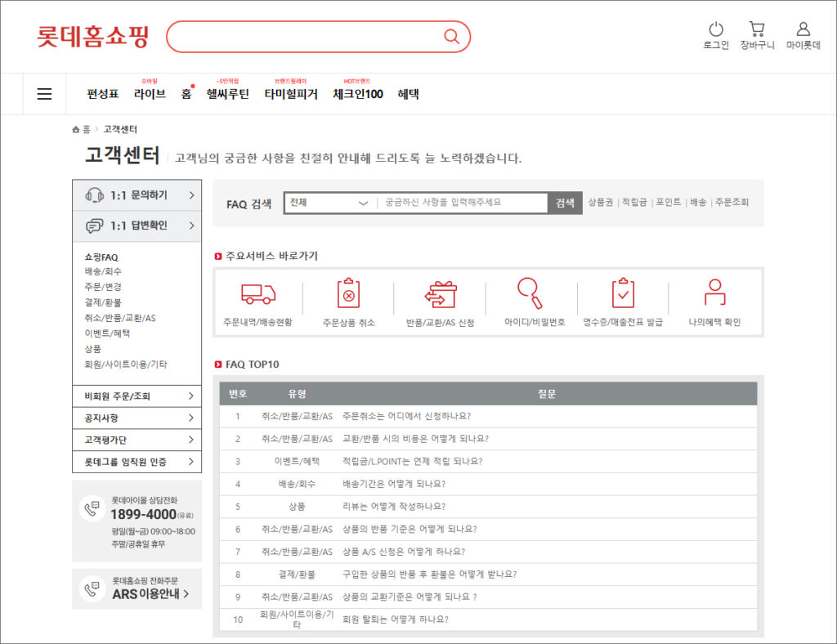The width and height of the screenshot is (837, 644).
Task: Click the FAQ question input field
Action: [x=463, y=203]
